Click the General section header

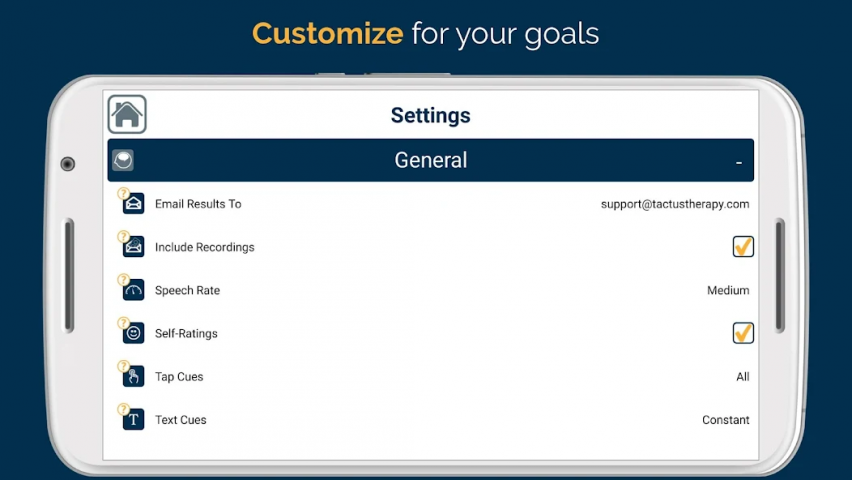point(431,160)
